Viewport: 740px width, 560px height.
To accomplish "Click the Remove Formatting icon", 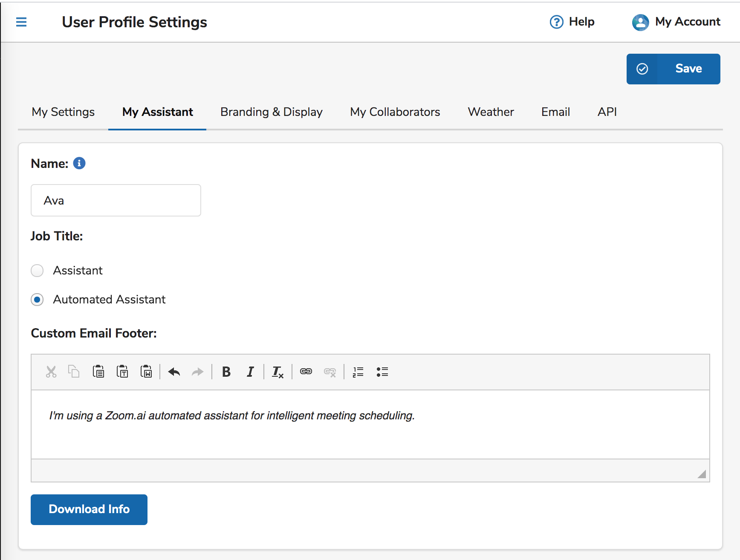I will click(277, 372).
